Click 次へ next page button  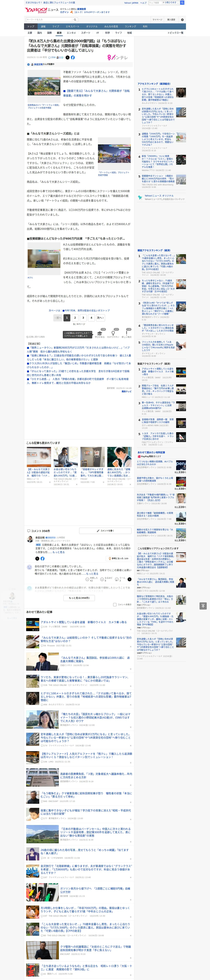[100, 318]
